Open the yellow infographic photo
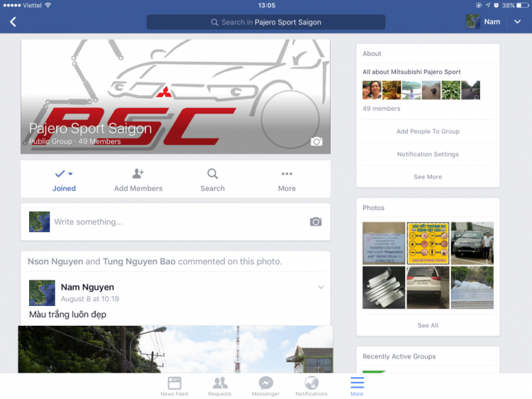Viewport: 532px width, 399px height. pos(428,243)
